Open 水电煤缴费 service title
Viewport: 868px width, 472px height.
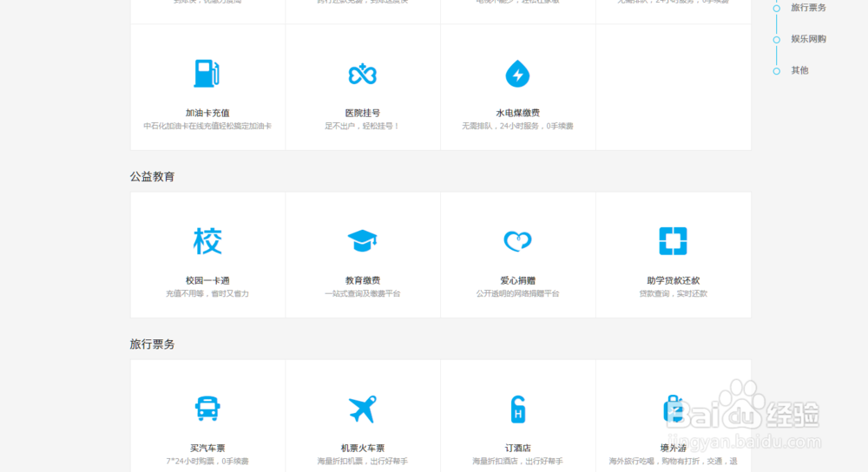click(x=517, y=113)
